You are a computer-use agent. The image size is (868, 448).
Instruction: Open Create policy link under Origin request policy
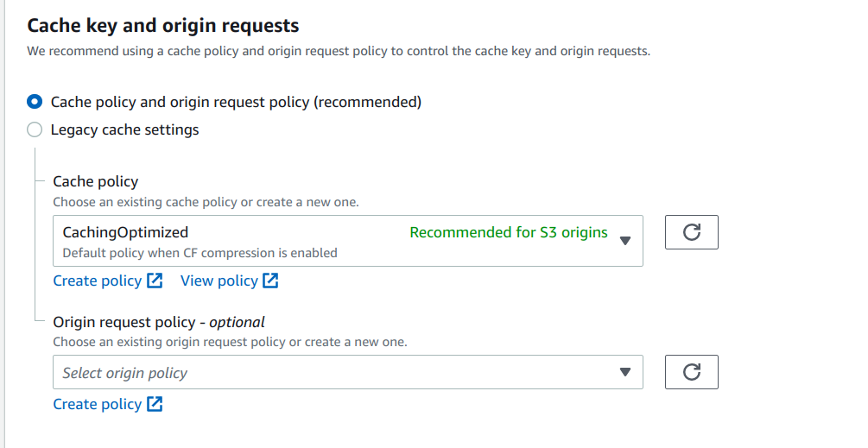97,404
